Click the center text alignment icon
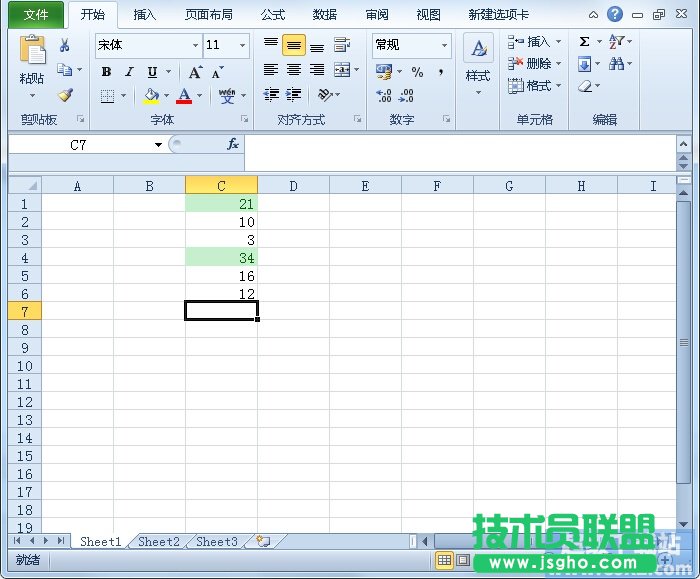Viewport: 700px width, 579px height. 294,70
